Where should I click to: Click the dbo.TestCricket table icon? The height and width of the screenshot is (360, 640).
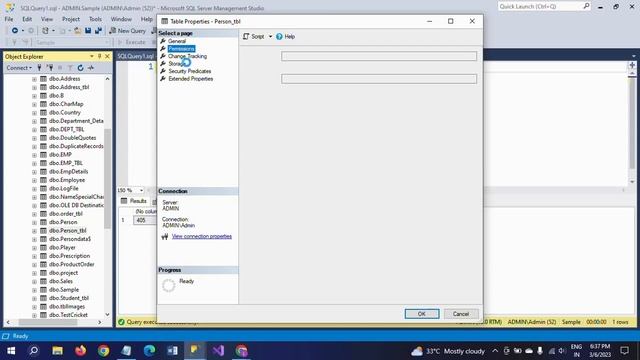click(x=43, y=315)
